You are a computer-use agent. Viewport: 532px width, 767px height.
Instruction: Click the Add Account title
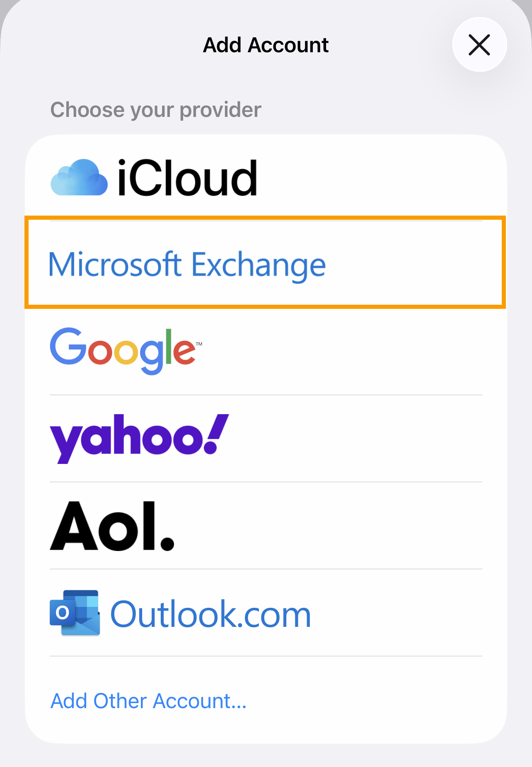click(x=266, y=45)
